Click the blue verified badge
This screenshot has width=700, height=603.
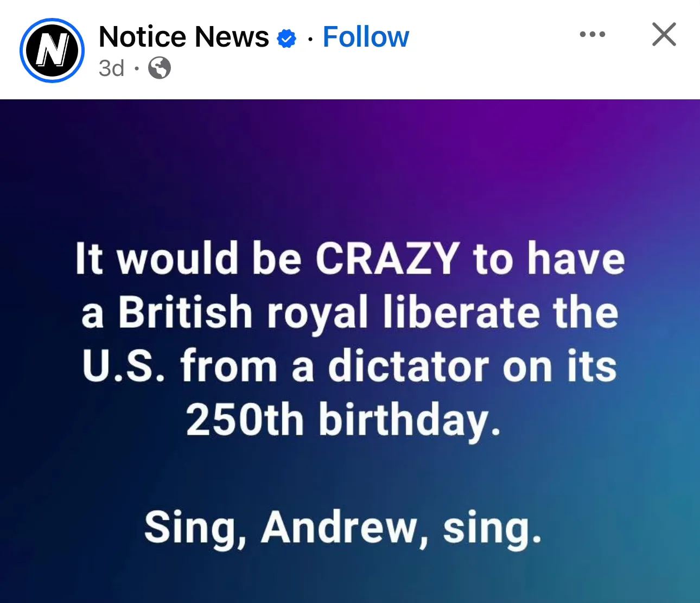(287, 39)
